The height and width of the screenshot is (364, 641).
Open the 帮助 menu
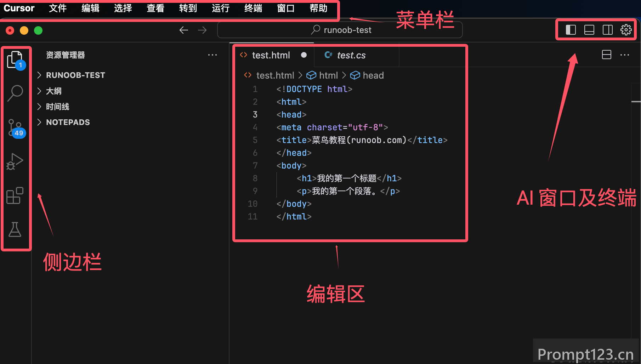pyautogui.click(x=318, y=8)
